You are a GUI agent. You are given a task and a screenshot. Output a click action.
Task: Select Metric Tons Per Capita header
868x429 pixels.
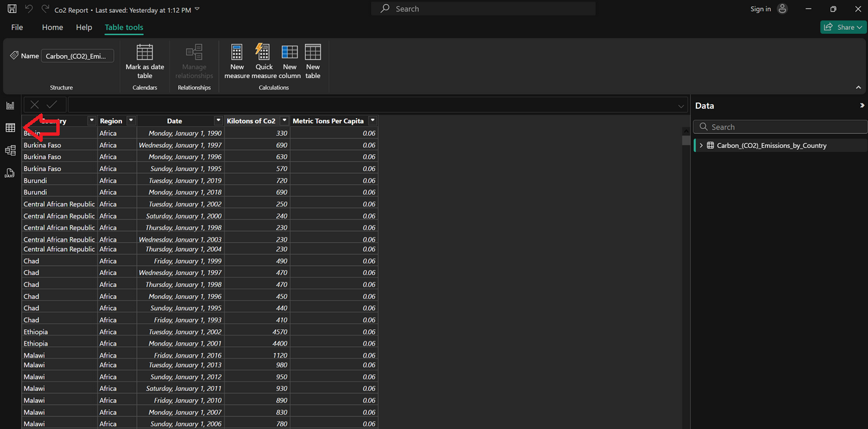tap(328, 121)
